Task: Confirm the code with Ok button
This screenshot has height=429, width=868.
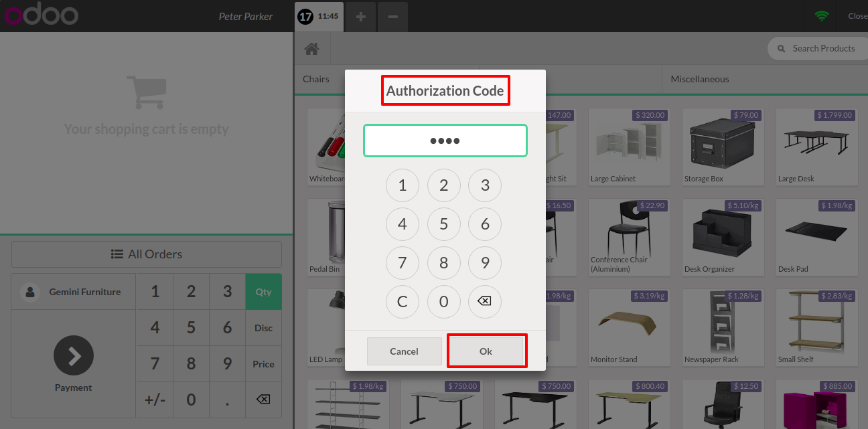Action: (x=486, y=351)
